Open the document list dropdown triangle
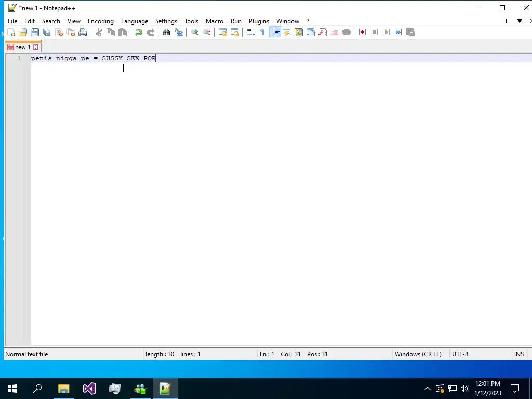 point(520,21)
